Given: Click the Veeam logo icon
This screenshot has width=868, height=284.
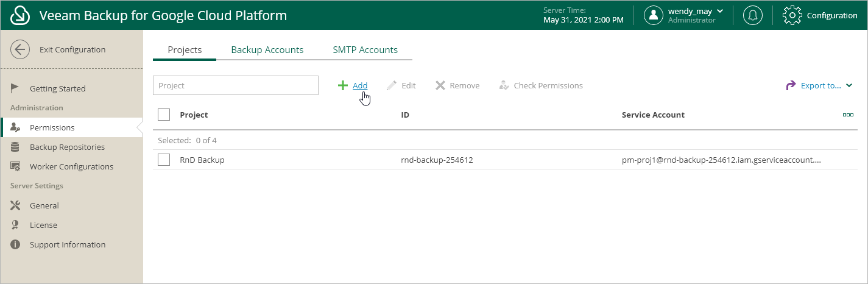Looking at the screenshot, I should point(20,15).
